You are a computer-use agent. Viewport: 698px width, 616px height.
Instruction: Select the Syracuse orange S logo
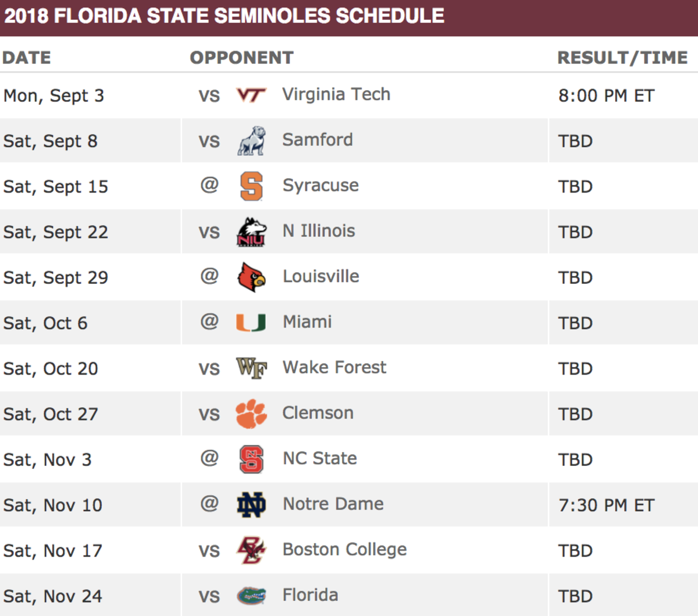pyautogui.click(x=251, y=186)
